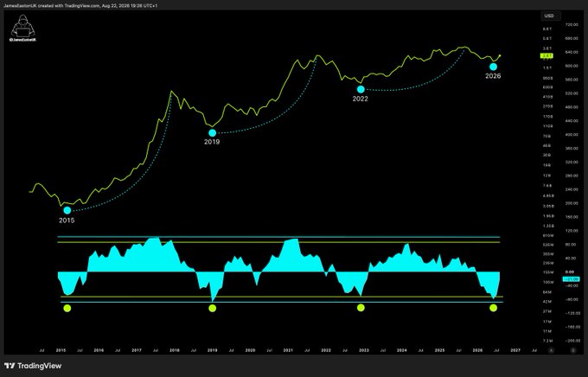This screenshot has width=588, height=377.
Task: Click the 2023 label on the time axis
Action: (x=364, y=350)
